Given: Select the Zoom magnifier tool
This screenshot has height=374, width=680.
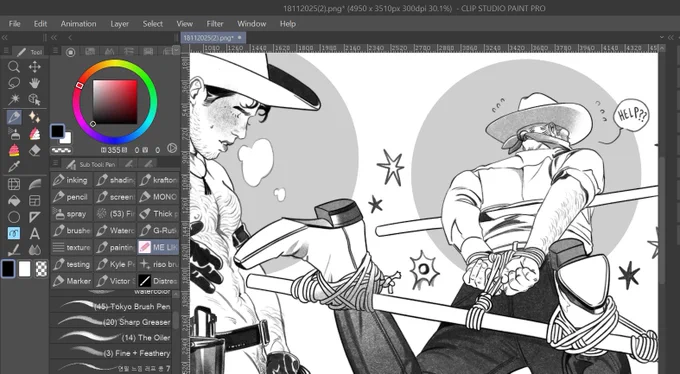Looking at the screenshot, I should (x=14, y=66).
